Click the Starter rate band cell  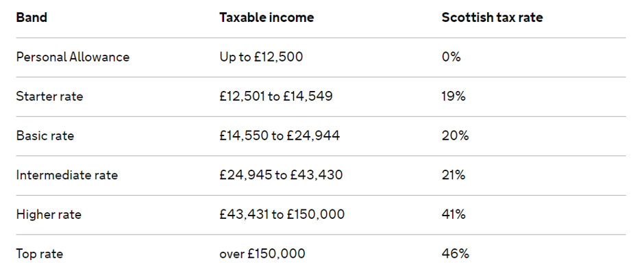(x=49, y=96)
